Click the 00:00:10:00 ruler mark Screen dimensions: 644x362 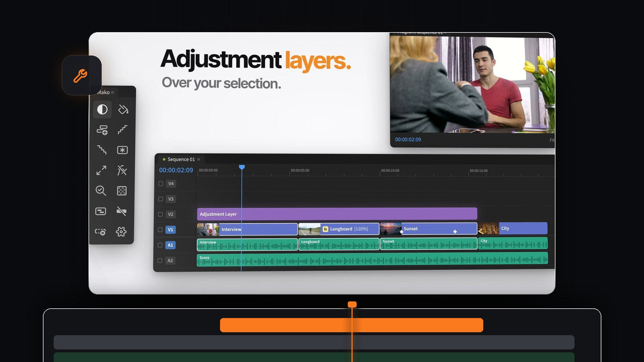coord(390,171)
